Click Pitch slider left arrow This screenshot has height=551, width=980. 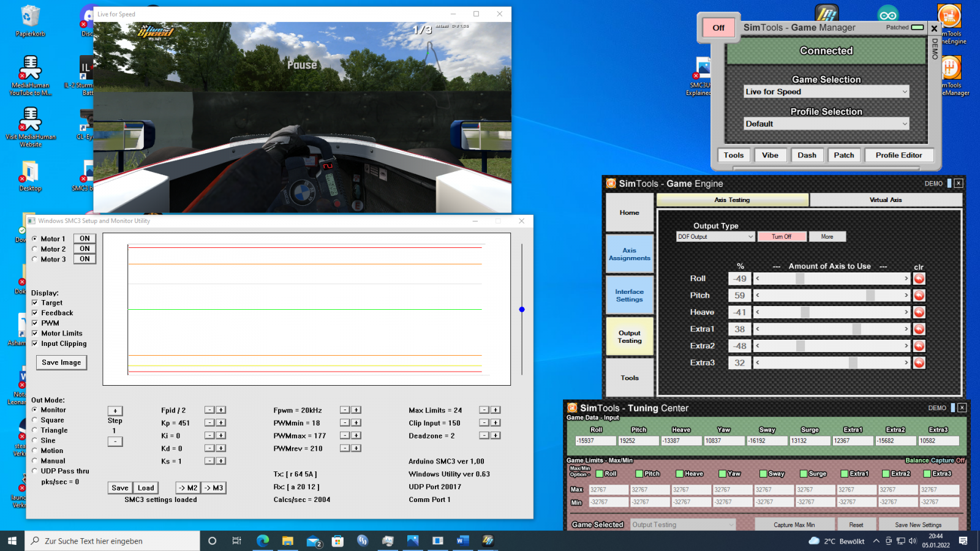coord(758,296)
